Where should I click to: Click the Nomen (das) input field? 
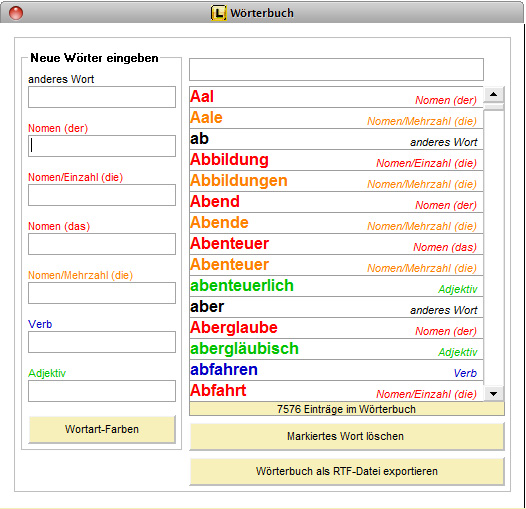[102, 244]
